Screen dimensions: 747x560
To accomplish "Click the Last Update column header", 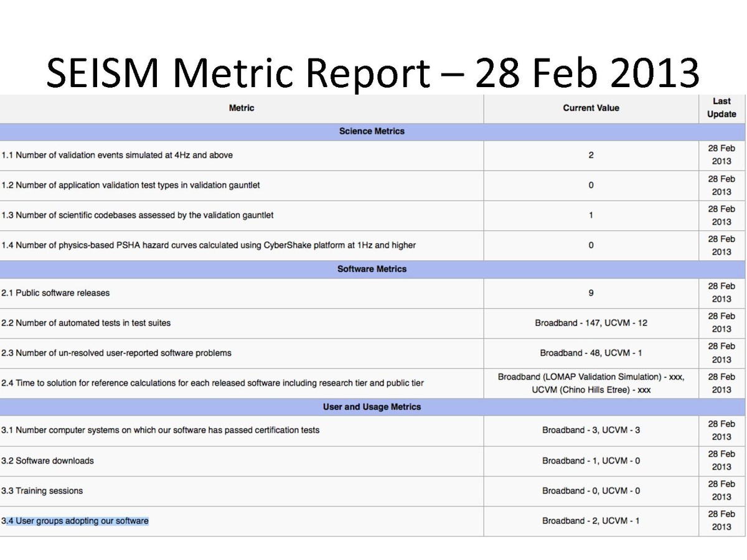I will tap(721, 108).
